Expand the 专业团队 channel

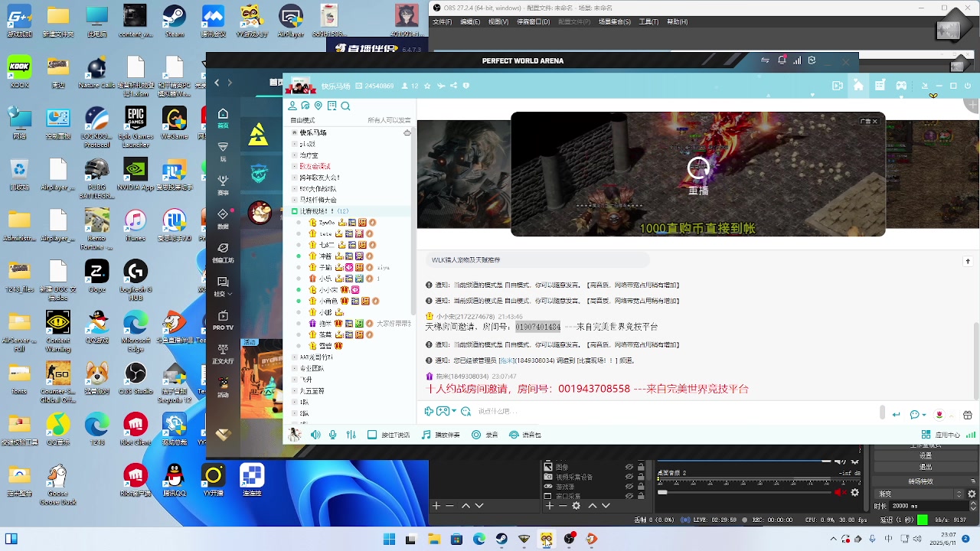(x=294, y=368)
